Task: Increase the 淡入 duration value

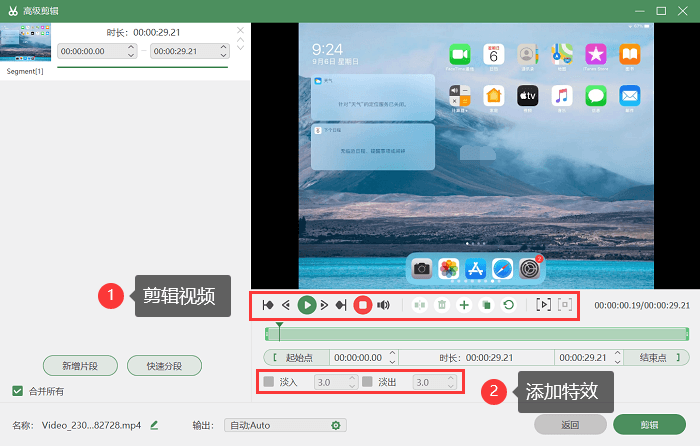Action: 352,378
